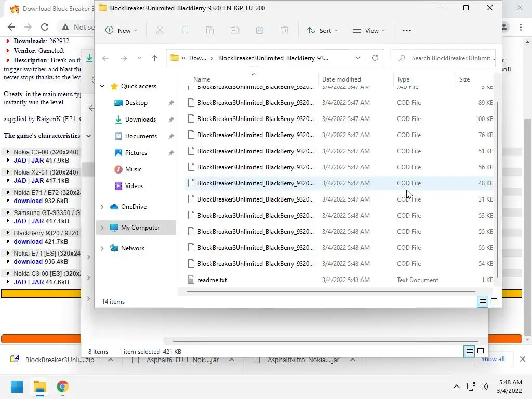Click Dow... segment in address bar
The height and width of the screenshot is (399, 532).
(x=197, y=58)
